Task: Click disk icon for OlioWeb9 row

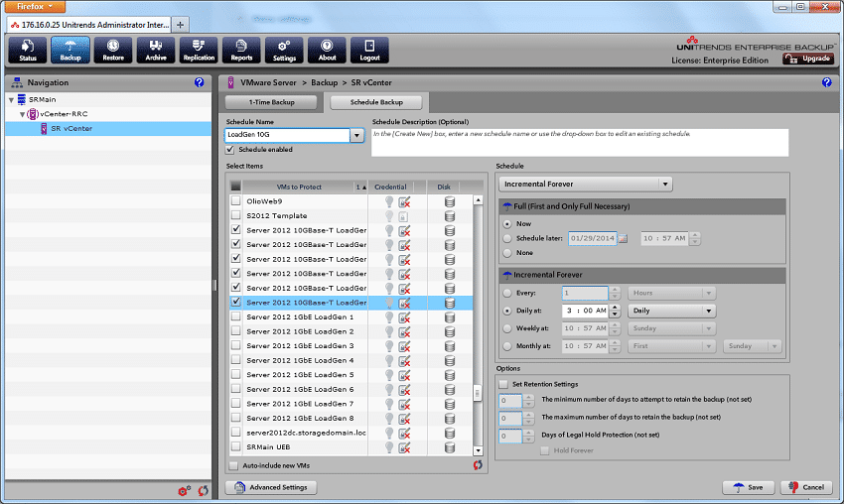Action: [x=450, y=201]
